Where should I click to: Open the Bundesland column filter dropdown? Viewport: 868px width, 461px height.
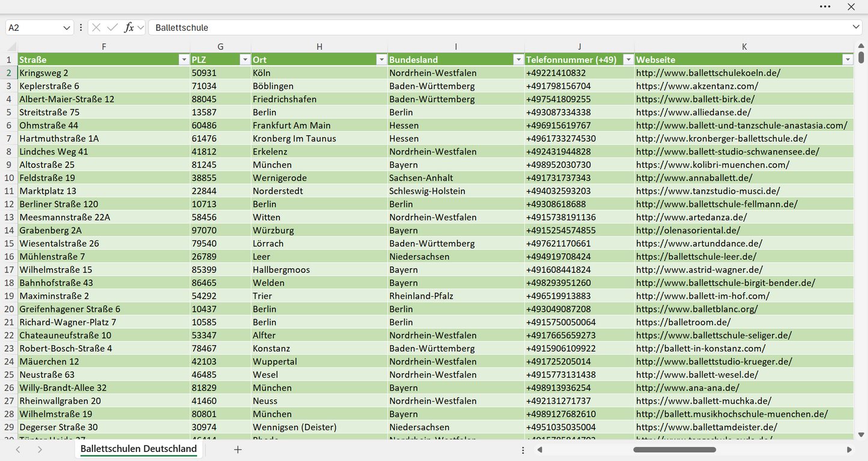[518, 60]
